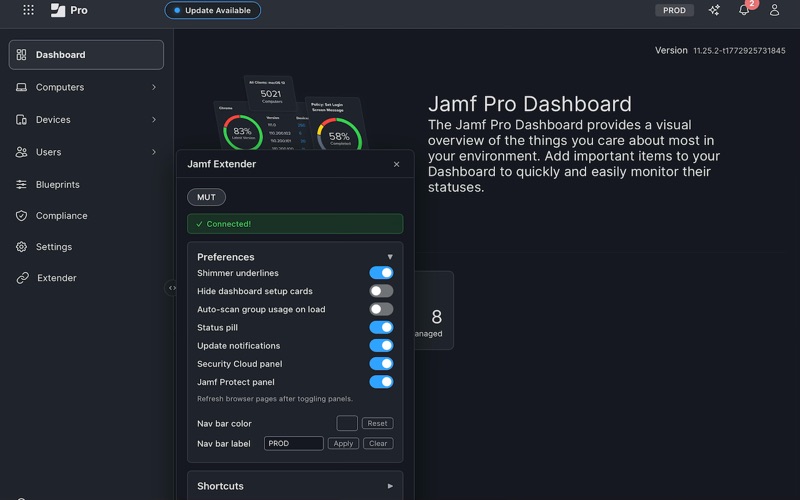This screenshot has height=500, width=800.
Task: Click the 'Jamf Extender' panel title
Action: pos(221,164)
